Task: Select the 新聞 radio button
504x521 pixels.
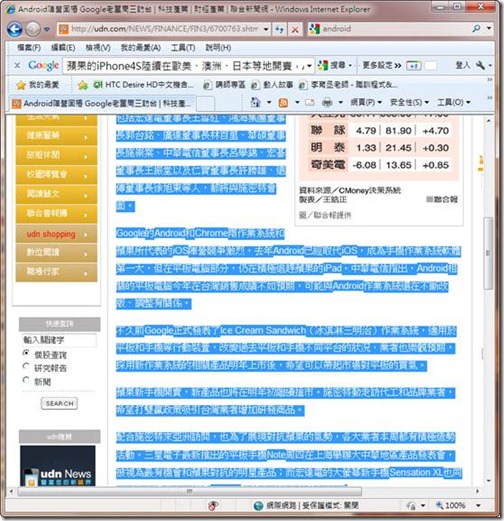Action: 26,379
